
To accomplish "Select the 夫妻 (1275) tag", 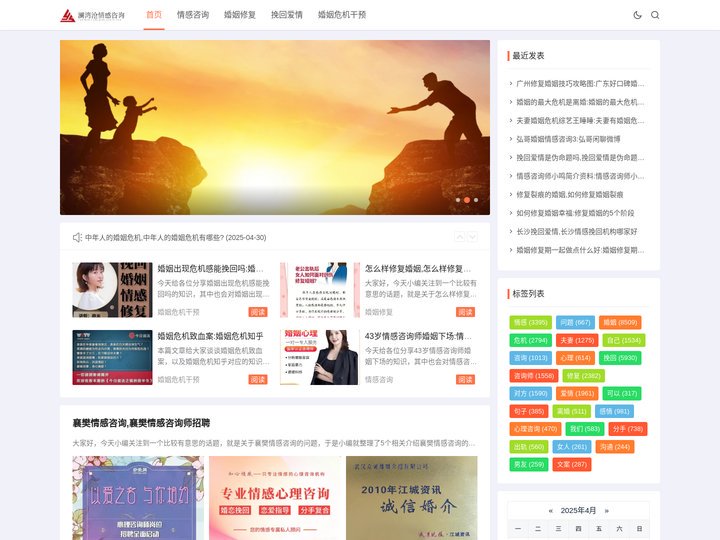I will pyautogui.click(x=577, y=340).
